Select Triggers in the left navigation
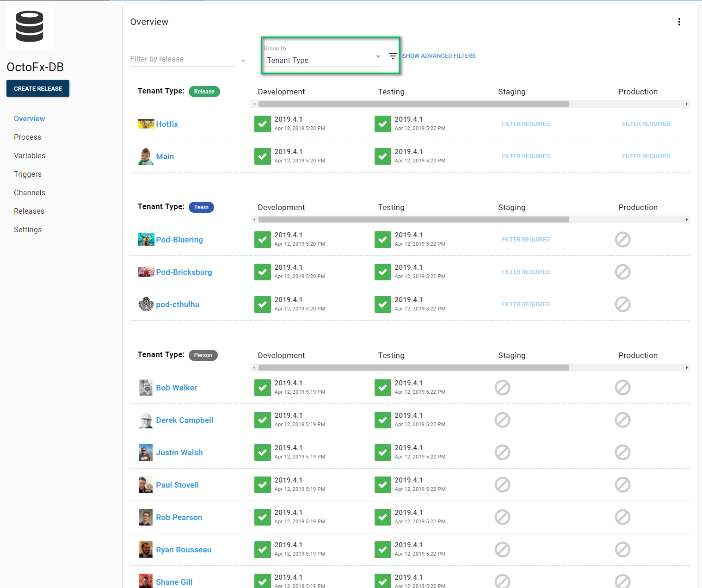 point(28,174)
